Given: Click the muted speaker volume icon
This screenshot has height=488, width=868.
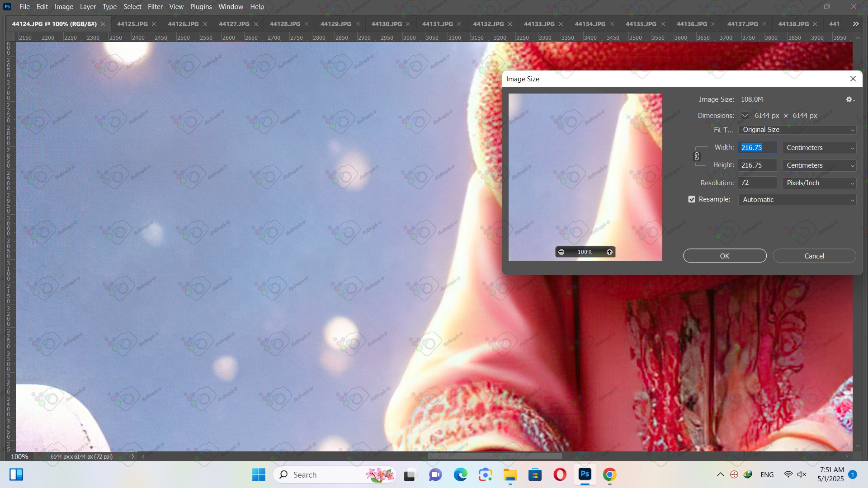Looking at the screenshot, I should click(802, 475).
